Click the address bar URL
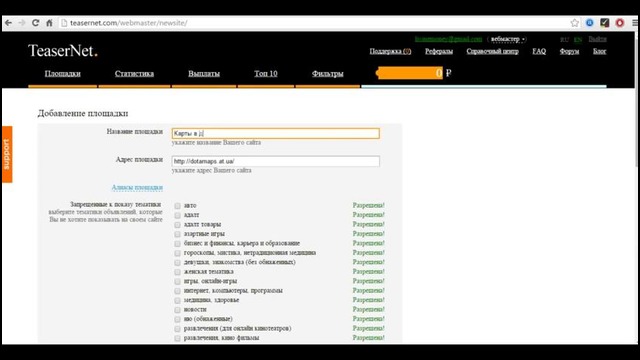This screenshot has width=640, height=360. 129,23
